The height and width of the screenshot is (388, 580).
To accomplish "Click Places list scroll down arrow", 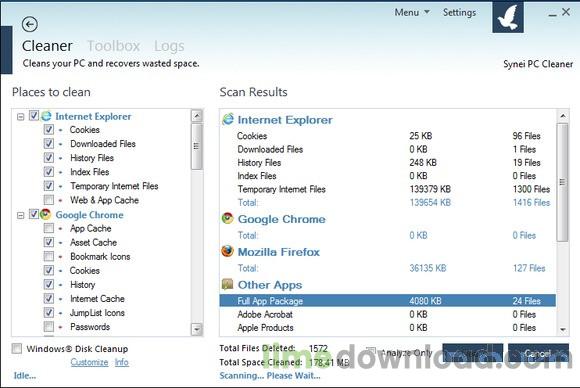I will (x=197, y=329).
